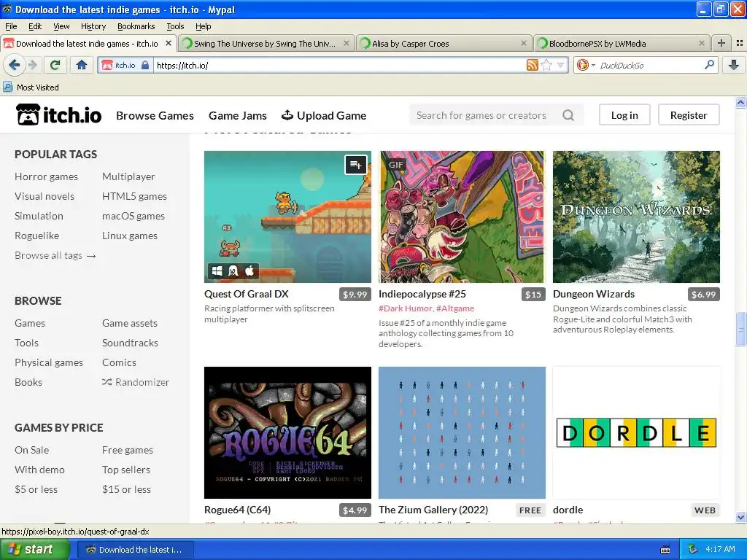Click Browse Games in the site header
The height and width of the screenshot is (560, 747).
pyautogui.click(x=155, y=116)
